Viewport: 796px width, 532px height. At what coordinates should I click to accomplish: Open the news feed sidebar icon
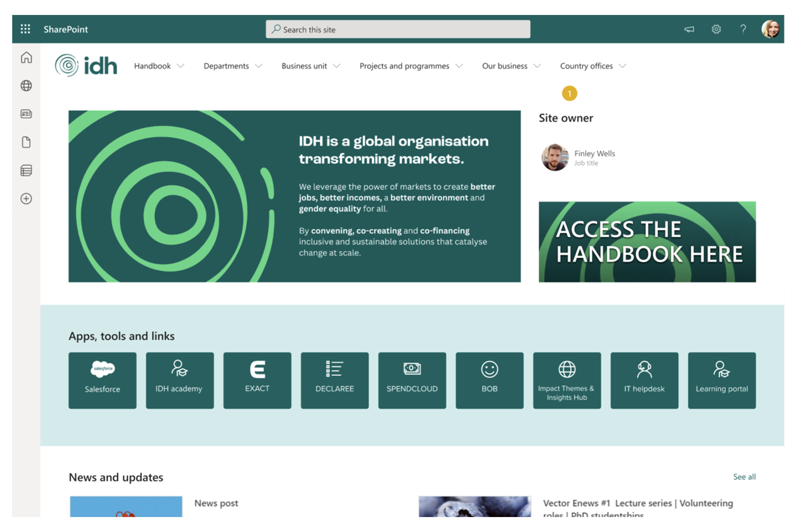tap(26, 114)
